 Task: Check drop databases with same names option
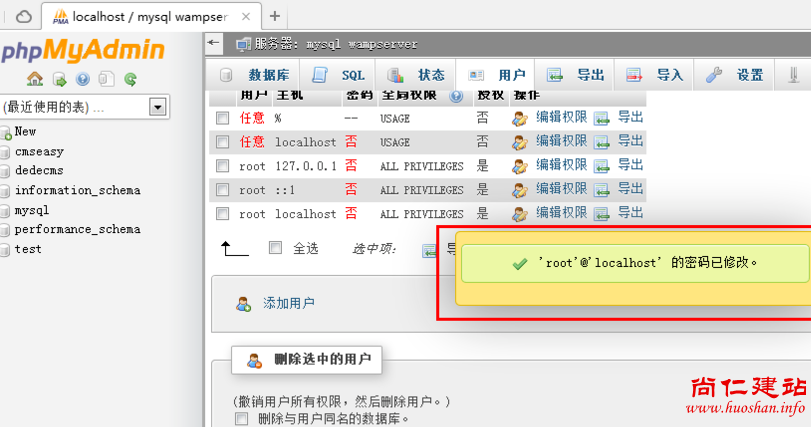pos(241,419)
